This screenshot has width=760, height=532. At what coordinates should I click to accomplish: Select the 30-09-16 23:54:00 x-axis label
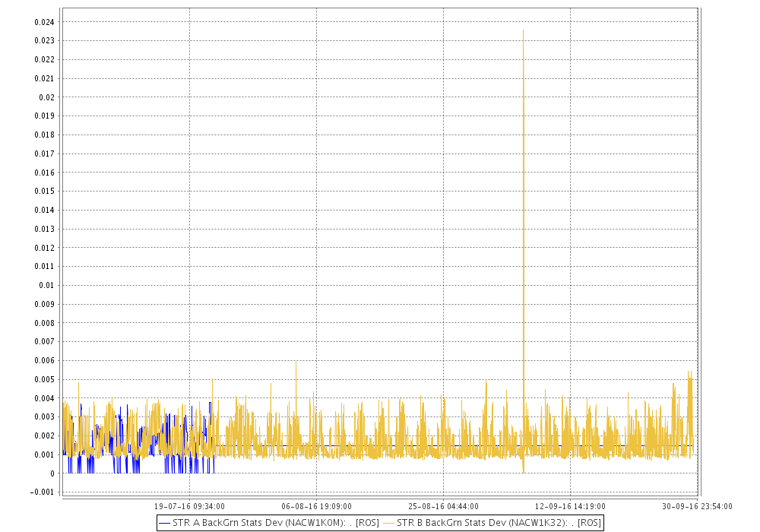point(697,506)
